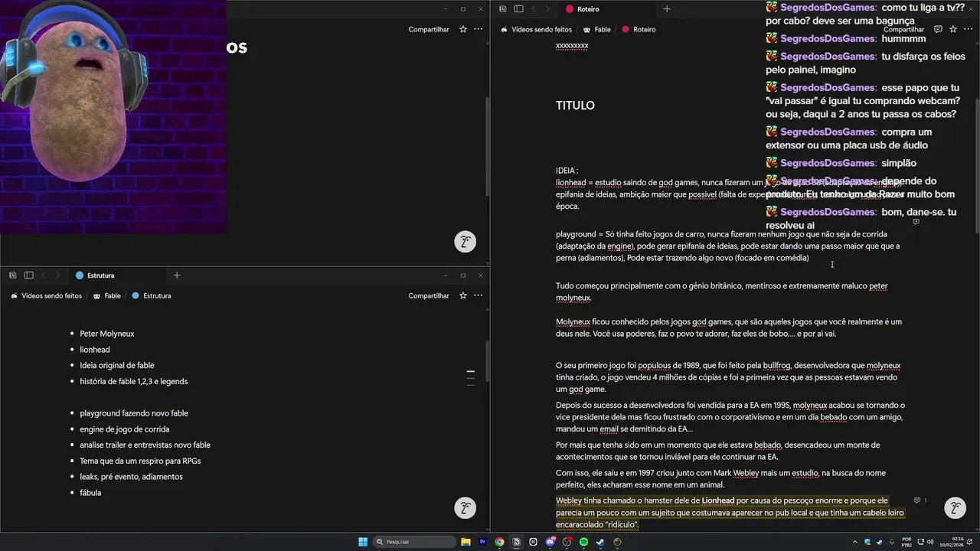Open more options in top-left window

(x=478, y=29)
